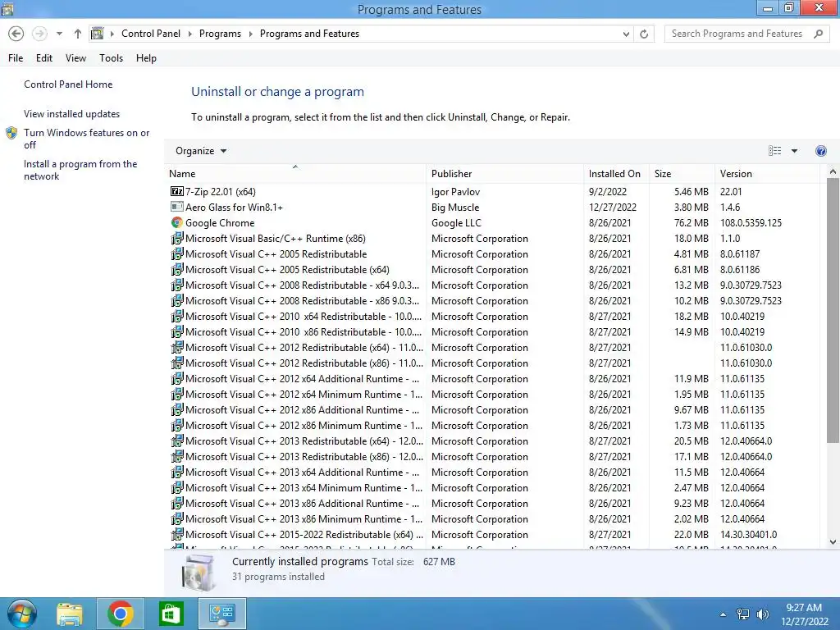Click icon of Microsoft Visual Basic/C++ Runtime (x86)
840x630 pixels.
click(x=177, y=238)
